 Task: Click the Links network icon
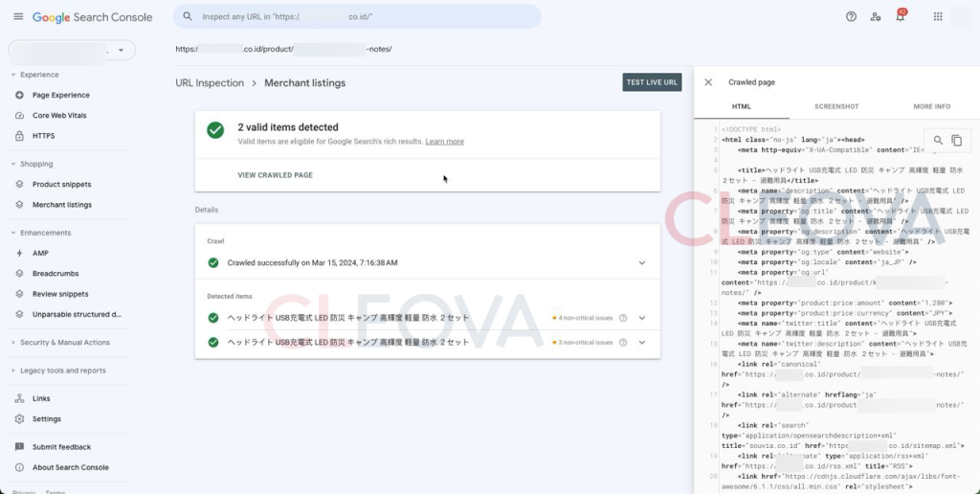tap(19, 398)
